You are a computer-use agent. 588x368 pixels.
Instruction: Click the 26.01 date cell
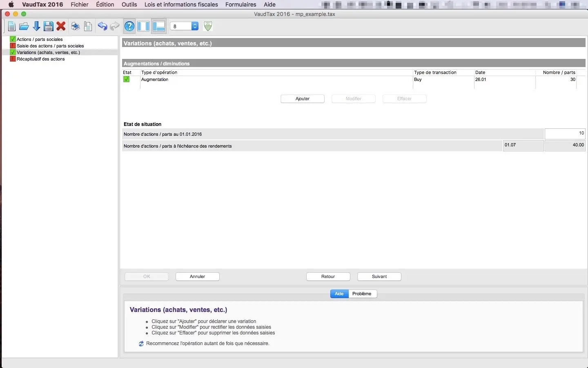point(505,79)
